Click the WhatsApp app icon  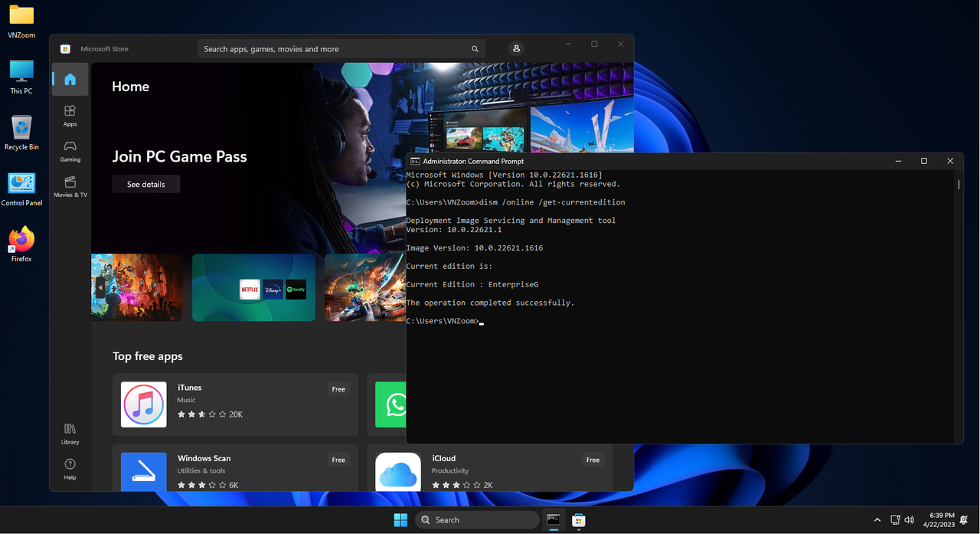391,405
